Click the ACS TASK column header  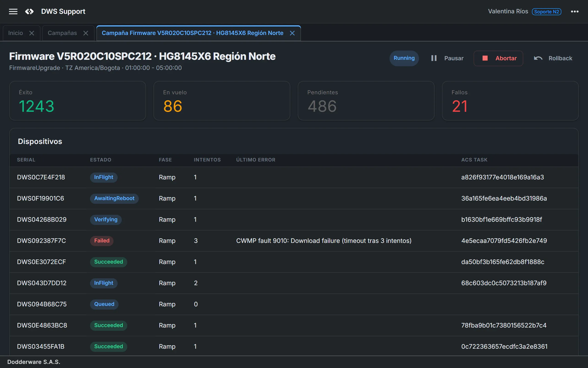[474, 160]
